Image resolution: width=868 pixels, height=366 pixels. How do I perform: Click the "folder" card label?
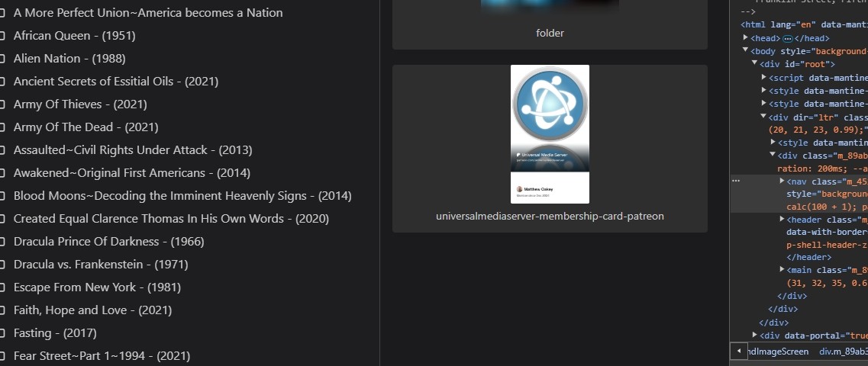pos(550,34)
